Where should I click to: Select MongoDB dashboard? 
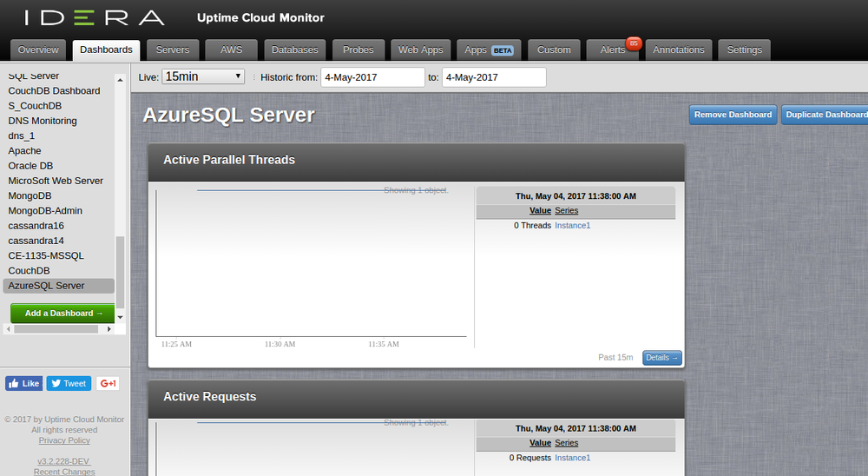pos(30,195)
